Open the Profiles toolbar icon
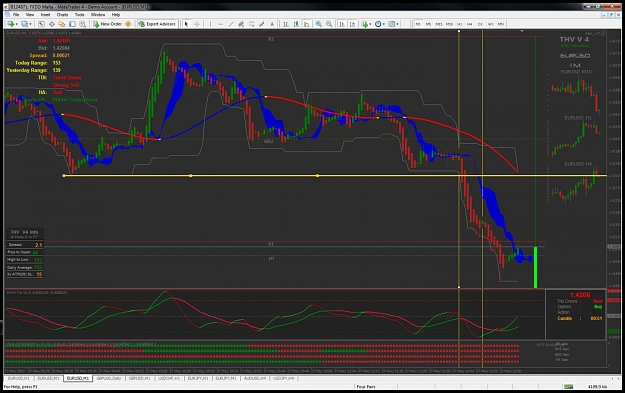Image resolution: width=625 pixels, height=393 pixels. 25,24
